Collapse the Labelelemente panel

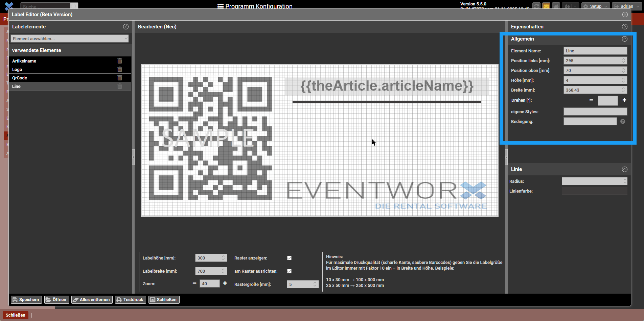[x=126, y=27]
